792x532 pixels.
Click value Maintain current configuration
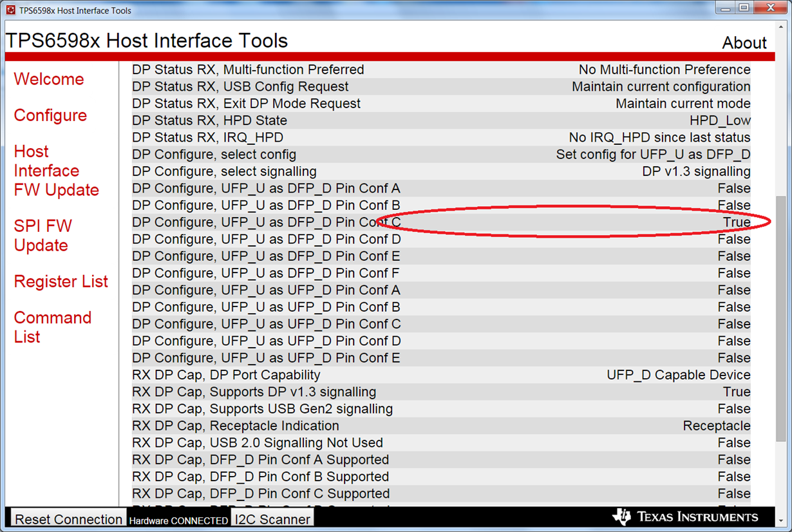[x=661, y=86]
